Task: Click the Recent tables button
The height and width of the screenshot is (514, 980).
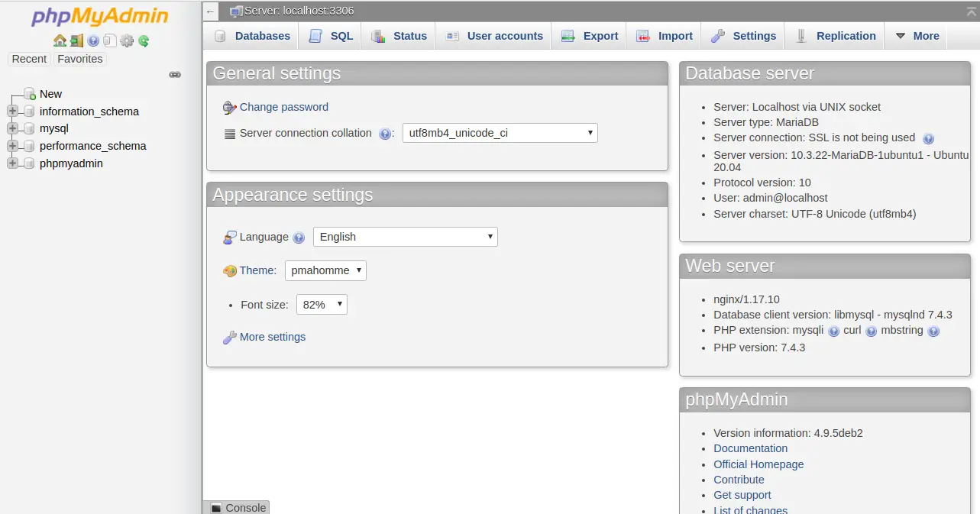Action: pos(29,59)
